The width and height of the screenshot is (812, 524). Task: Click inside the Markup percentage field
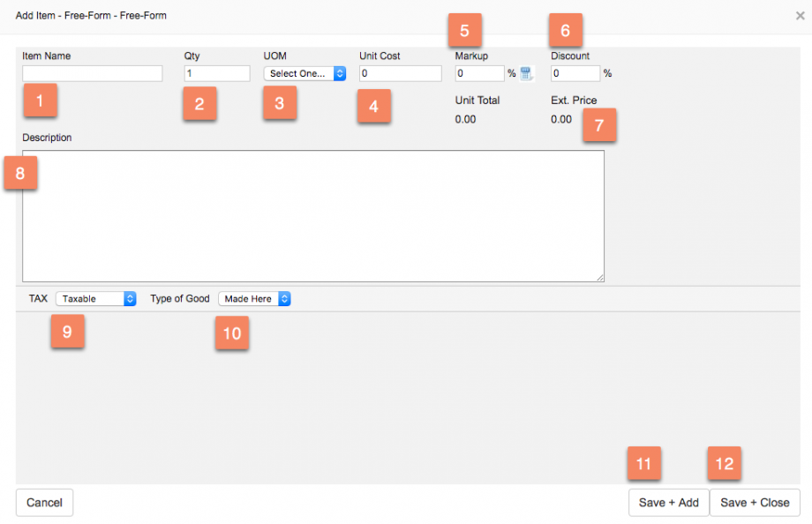pyautogui.click(x=479, y=73)
